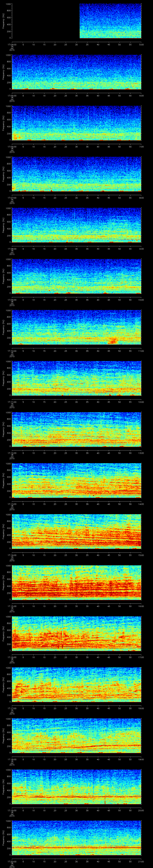
Task: Select the 17:14:00 time axis label
Action: (12, 555)
